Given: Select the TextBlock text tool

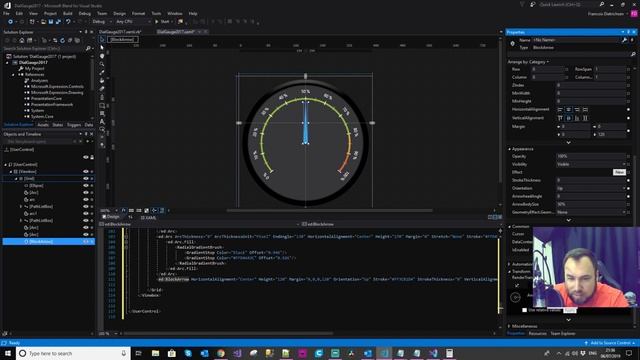Looking at the screenshot, I should click(x=102, y=122).
